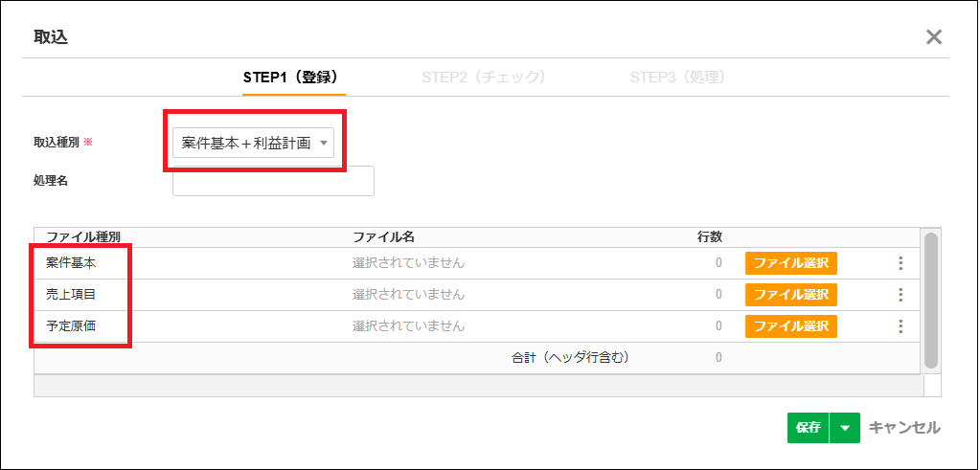The height and width of the screenshot is (470, 980).
Task: Open the more options menu for 予定原価 row
Action: (x=900, y=326)
